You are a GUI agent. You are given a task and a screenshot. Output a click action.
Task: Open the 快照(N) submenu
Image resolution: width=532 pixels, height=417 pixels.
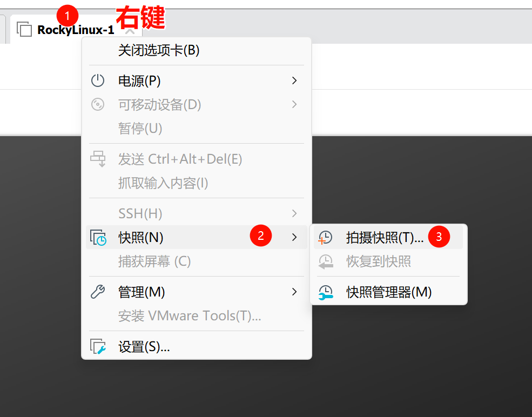[x=197, y=237]
